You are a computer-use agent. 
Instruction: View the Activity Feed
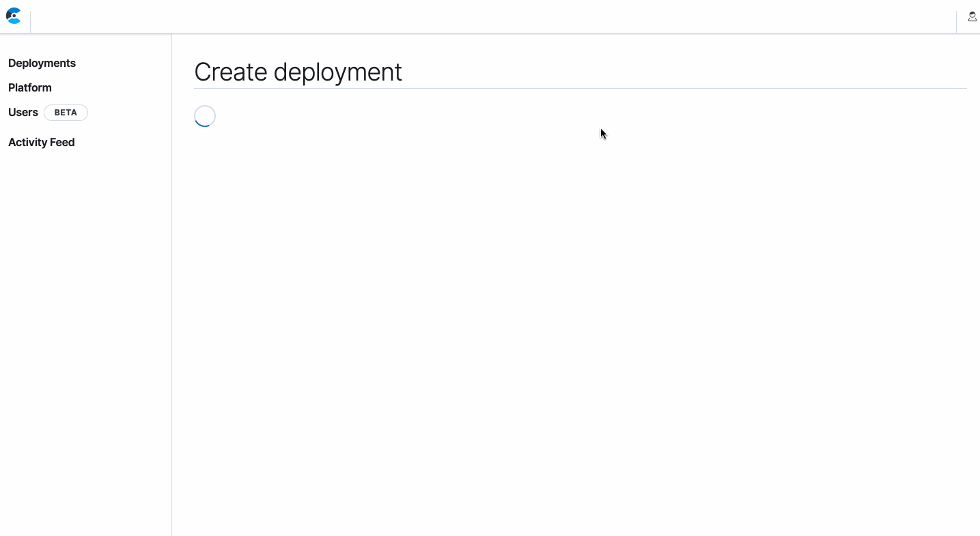pos(42,142)
